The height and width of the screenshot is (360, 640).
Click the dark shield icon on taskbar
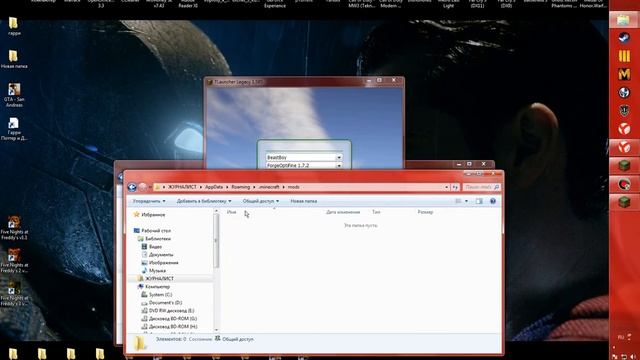click(x=624, y=111)
